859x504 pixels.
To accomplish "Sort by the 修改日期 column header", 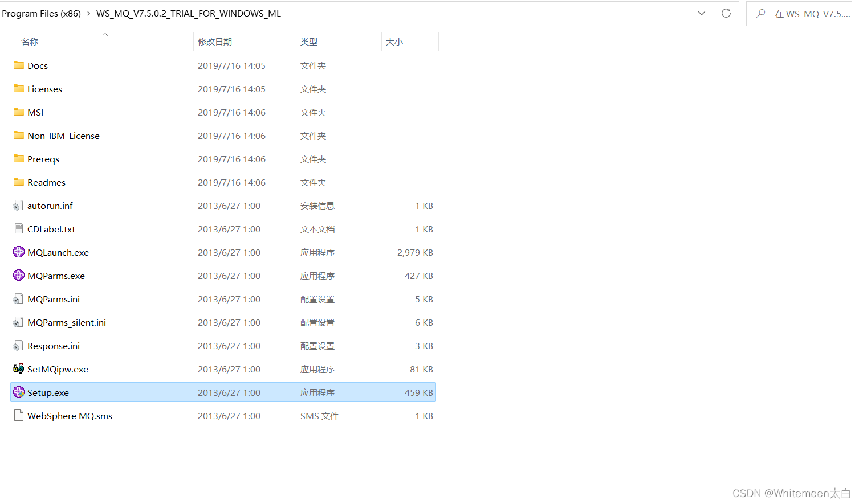I will (x=215, y=42).
